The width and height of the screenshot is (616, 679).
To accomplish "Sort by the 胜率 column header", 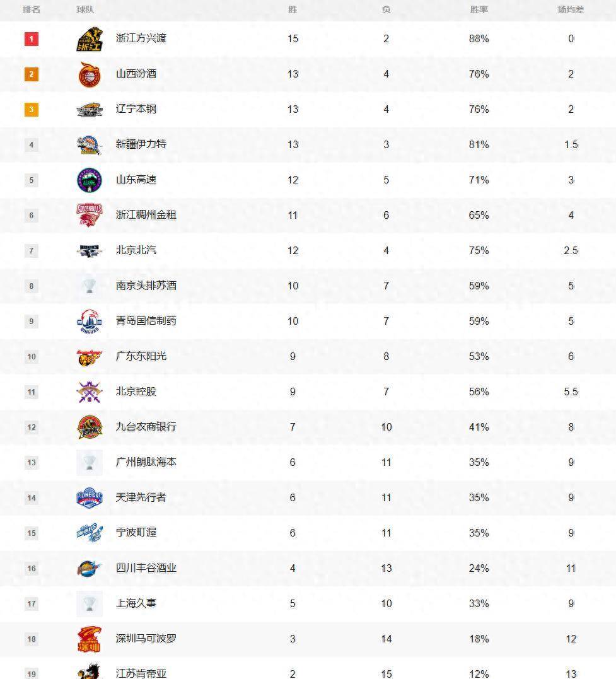I will [479, 9].
